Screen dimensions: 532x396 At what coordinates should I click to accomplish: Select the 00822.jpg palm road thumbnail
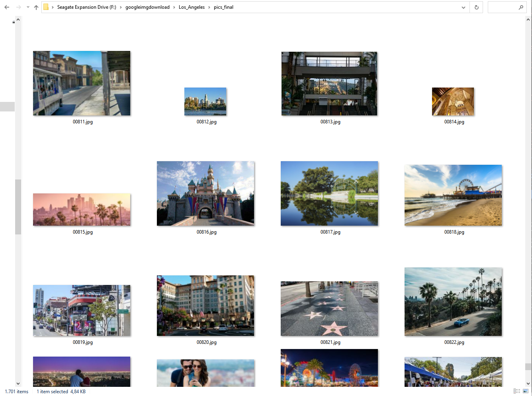453,302
